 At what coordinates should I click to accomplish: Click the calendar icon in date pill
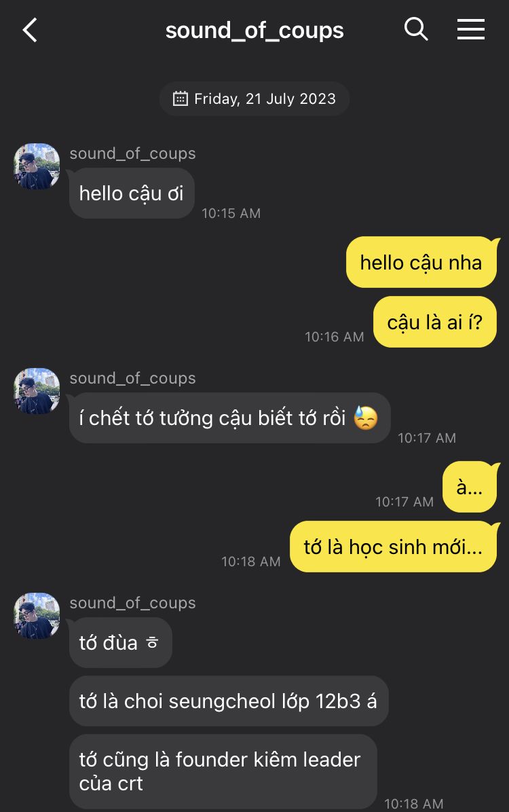(x=180, y=99)
